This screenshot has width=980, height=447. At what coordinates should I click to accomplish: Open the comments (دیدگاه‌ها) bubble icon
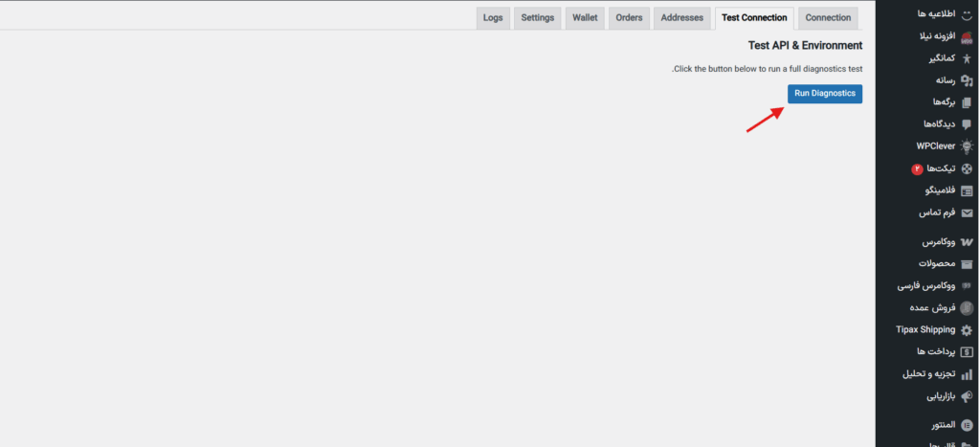tap(967, 124)
